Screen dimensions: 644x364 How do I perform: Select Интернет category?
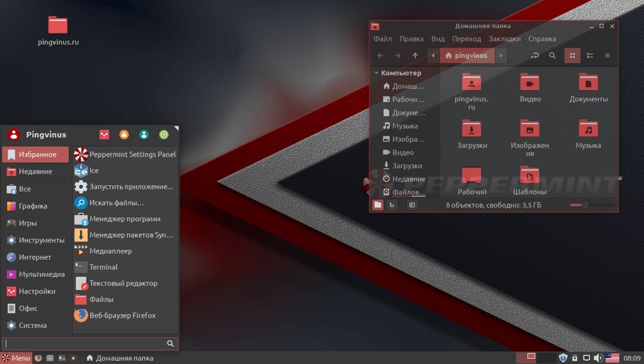point(35,257)
